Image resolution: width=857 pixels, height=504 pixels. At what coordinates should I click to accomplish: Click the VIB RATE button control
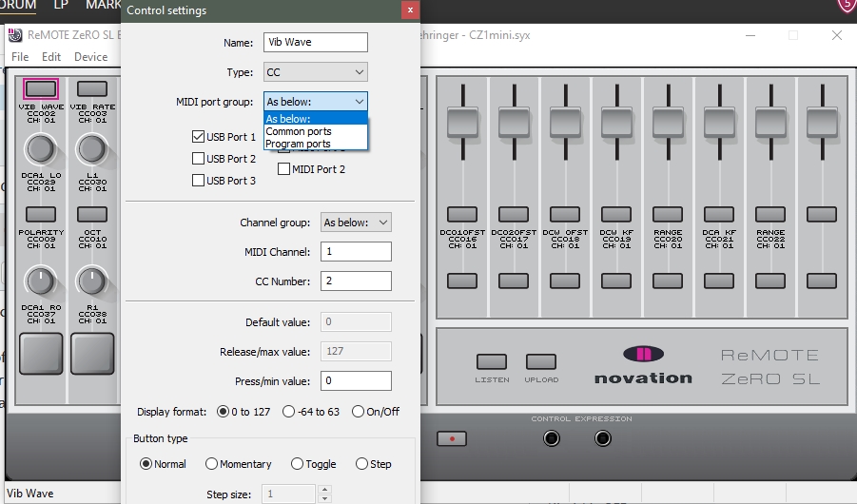tap(92, 88)
